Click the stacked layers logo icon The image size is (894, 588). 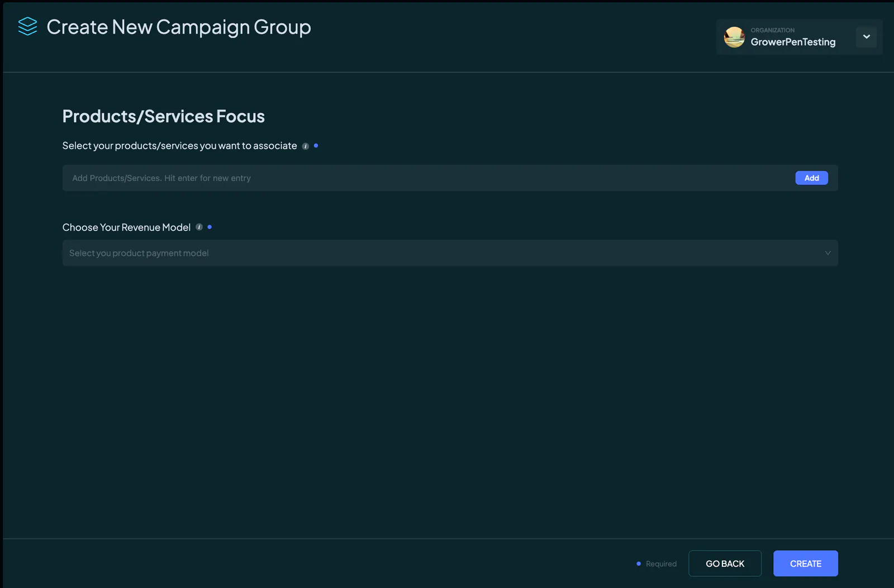[x=27, y=26]
